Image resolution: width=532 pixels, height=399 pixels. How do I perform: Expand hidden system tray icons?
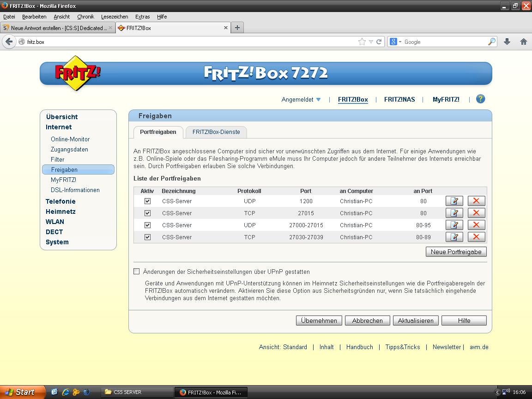(497, 392)
